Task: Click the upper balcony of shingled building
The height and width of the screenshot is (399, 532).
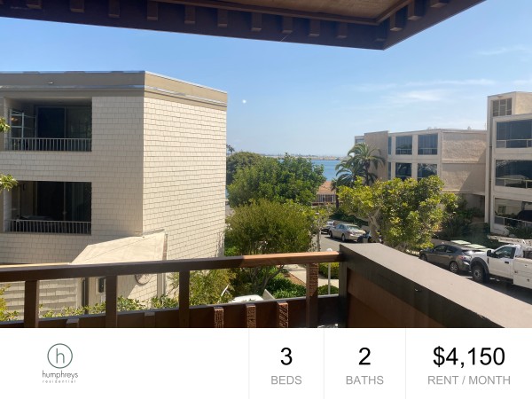Action: click(48, 126)
